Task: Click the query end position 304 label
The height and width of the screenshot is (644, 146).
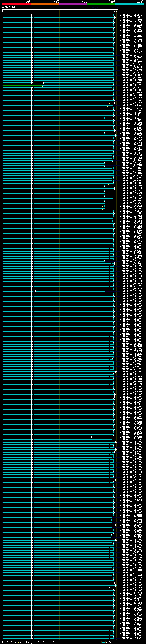Action: point(115,11)
